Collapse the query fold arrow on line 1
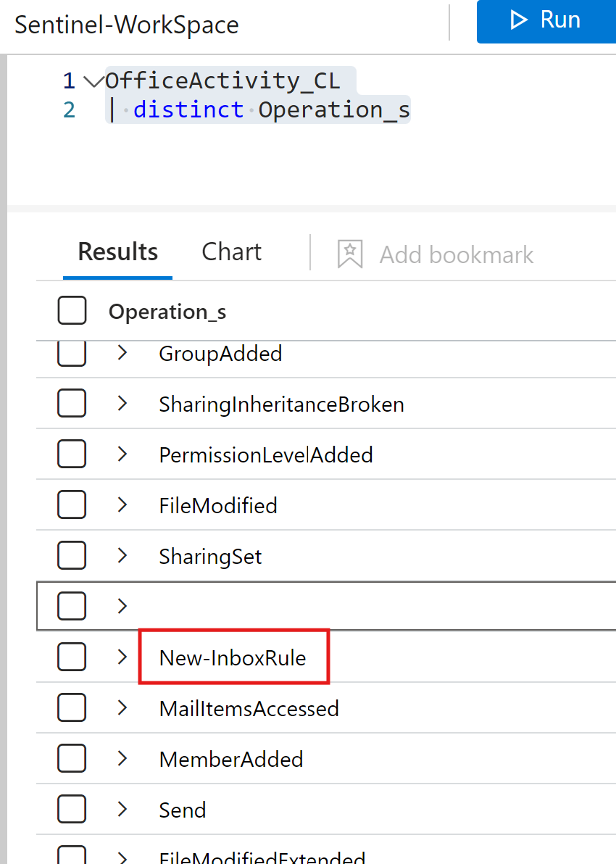The image size is (616, 864). point(93,80)
